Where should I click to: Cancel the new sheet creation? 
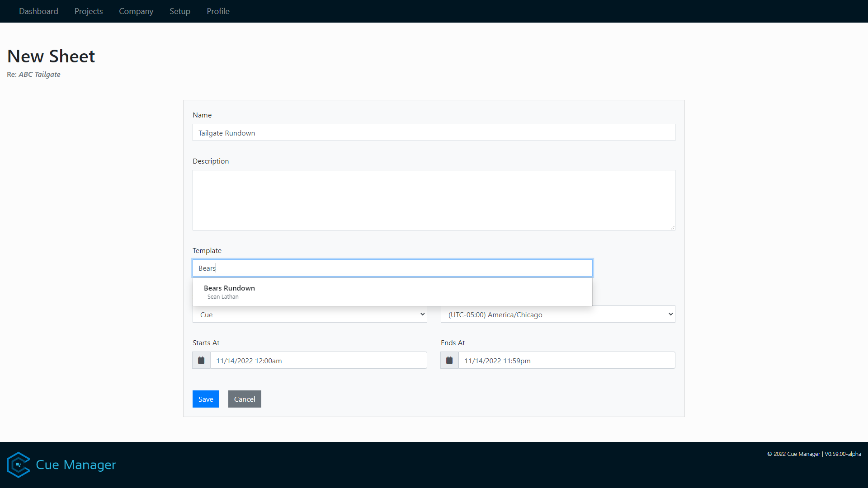[245, 399]
